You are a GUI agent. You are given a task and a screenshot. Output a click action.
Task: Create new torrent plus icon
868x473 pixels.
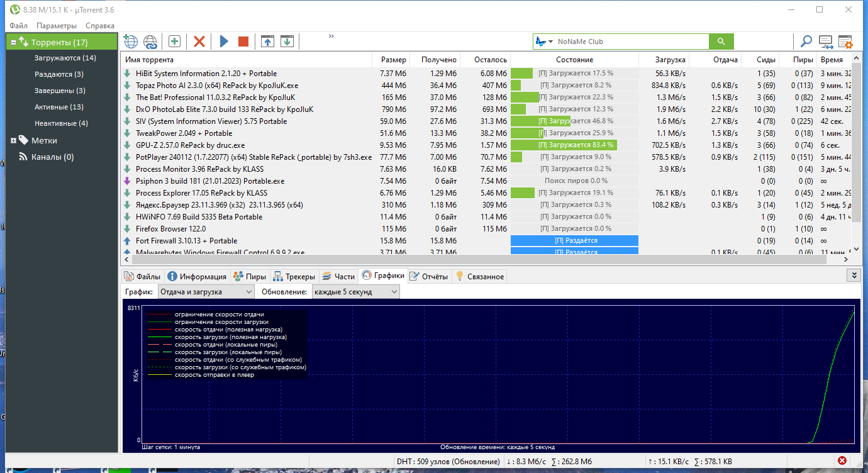(x=174, y=42)
